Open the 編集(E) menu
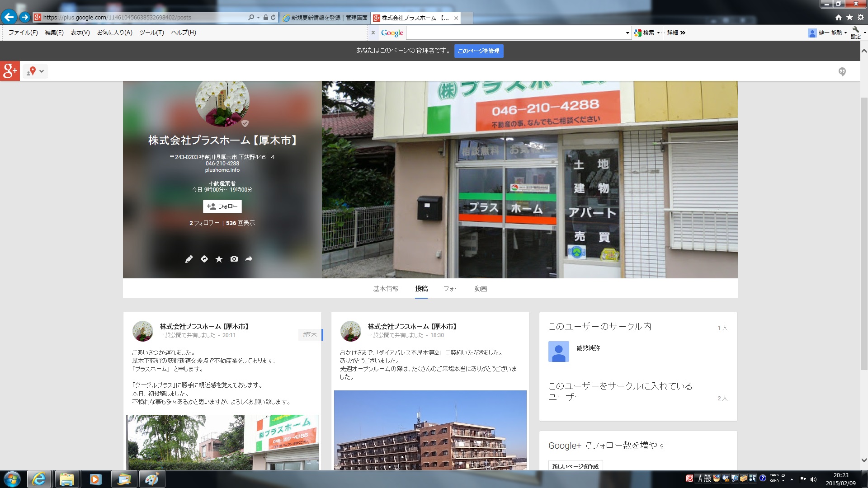868x488 pixels. point(54,33)
